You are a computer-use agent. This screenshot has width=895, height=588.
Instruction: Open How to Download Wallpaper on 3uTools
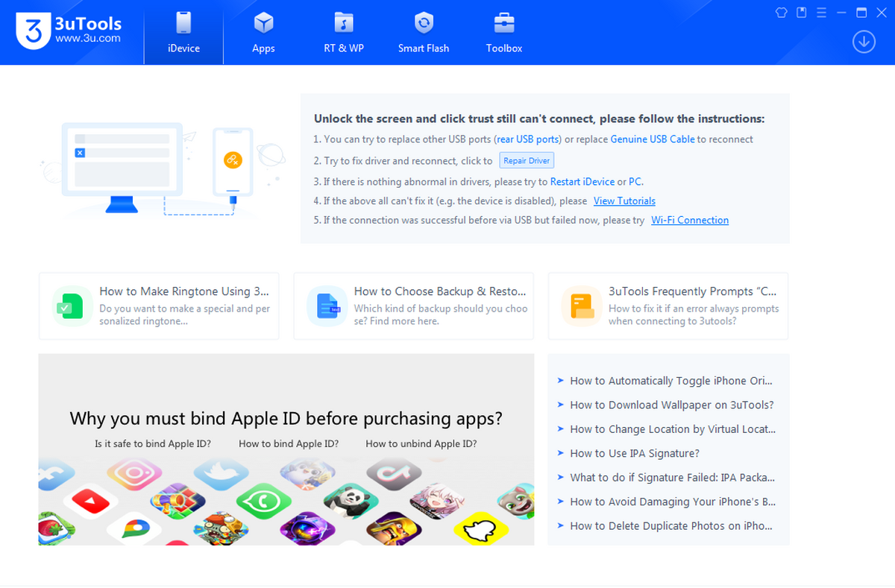671,405
